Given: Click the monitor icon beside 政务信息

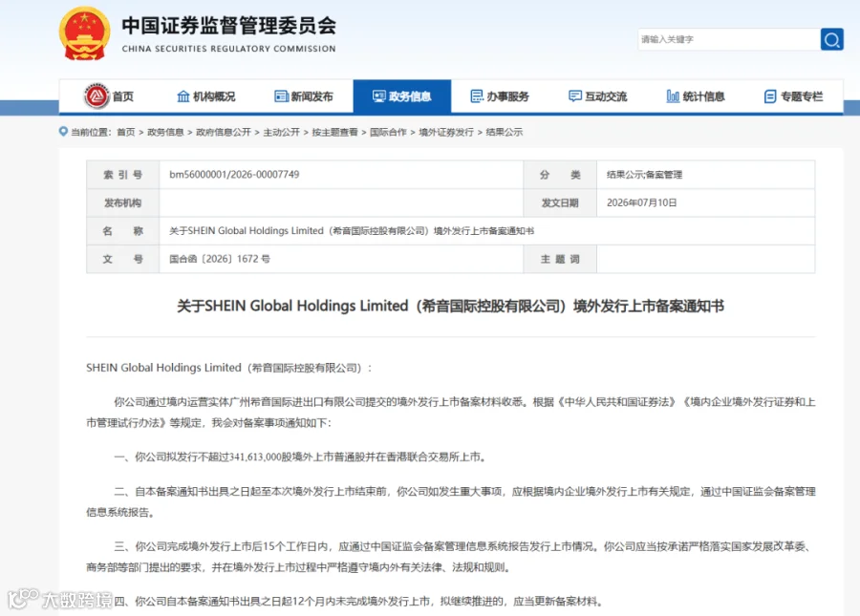Looking at the screenshot, I should tap(379, 96).
